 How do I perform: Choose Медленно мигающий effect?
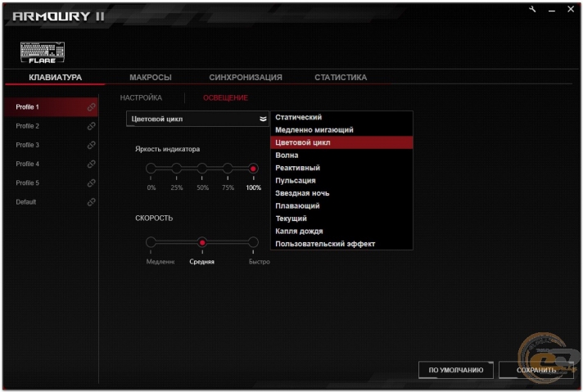point(341,130)
